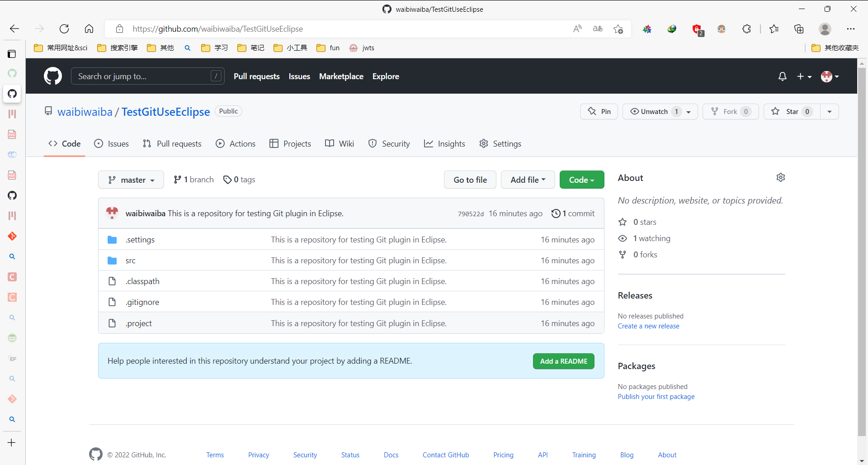Switch to the Pull requests repository tab

172,144
